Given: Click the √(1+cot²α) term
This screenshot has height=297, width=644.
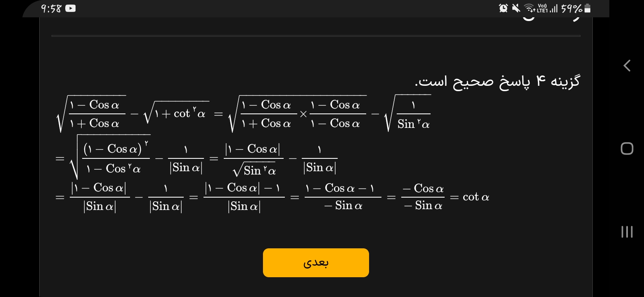Looking at the screenshot, I should pos(176,113).
